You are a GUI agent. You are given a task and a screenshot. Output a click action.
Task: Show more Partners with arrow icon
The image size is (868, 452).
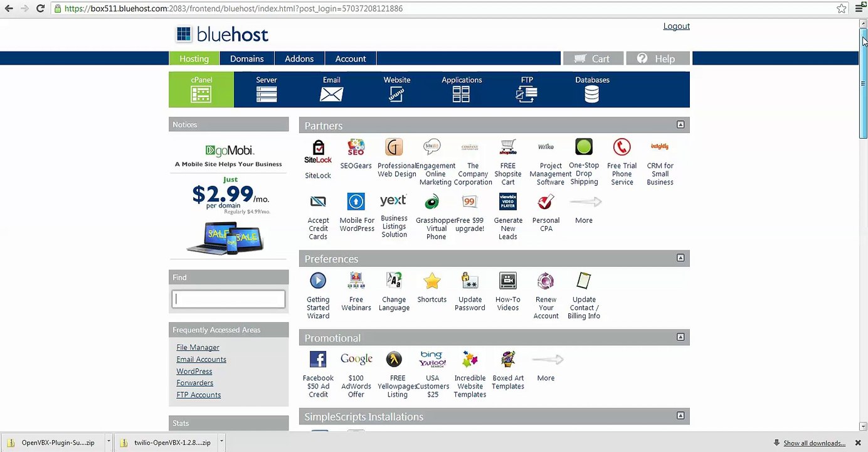[x=585, y=202]
